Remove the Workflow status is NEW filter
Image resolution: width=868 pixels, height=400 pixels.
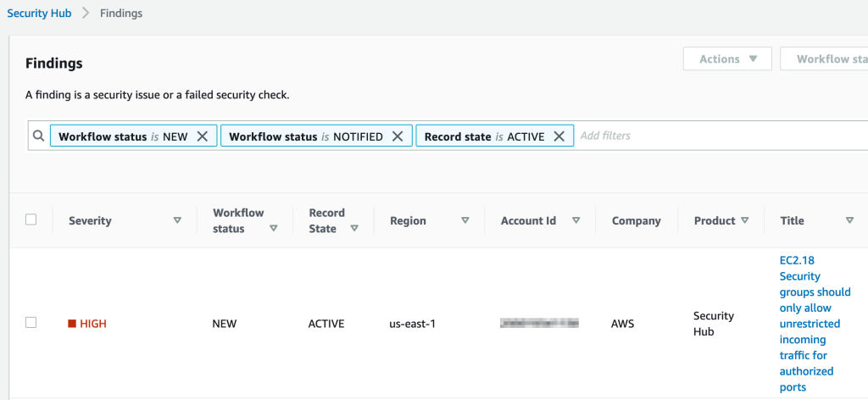(x=203, y=136)
